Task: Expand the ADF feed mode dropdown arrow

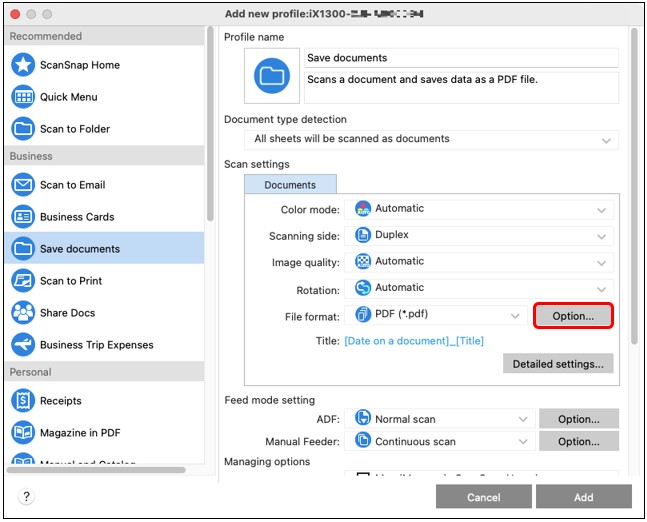Action: coord(523,419)
